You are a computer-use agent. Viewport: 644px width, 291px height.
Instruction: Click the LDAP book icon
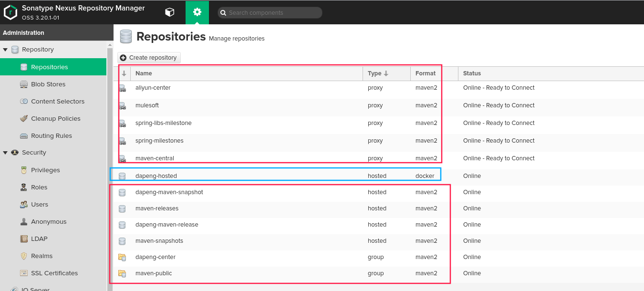click(x=24, y=239)
